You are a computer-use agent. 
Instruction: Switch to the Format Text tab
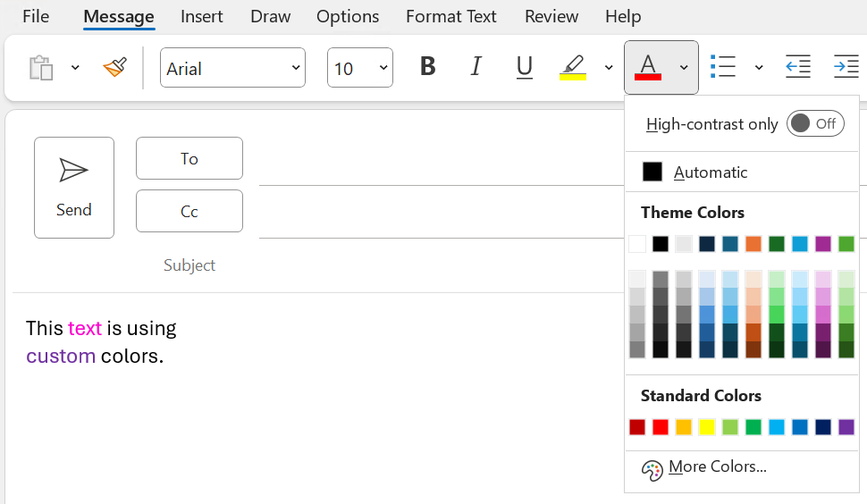[451, 17]
